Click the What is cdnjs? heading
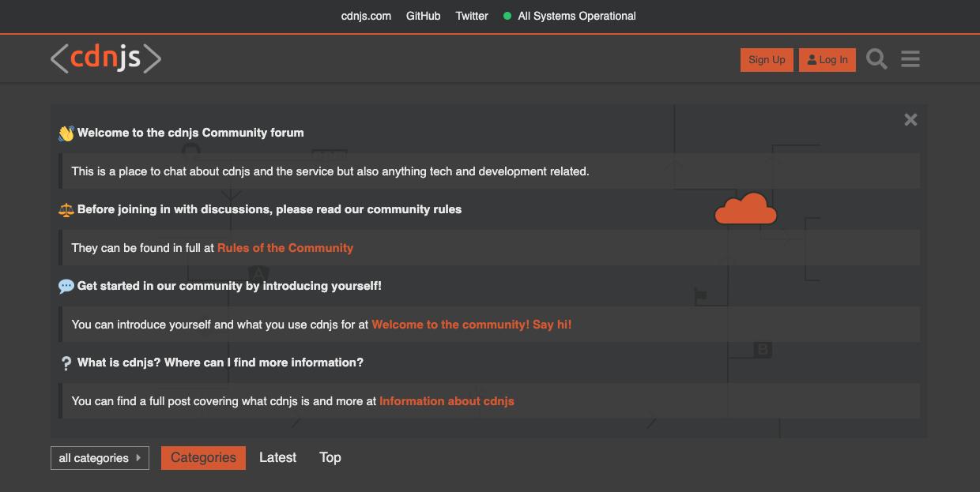This screenshot has width=980, height=492. click(x=220, y=362)
